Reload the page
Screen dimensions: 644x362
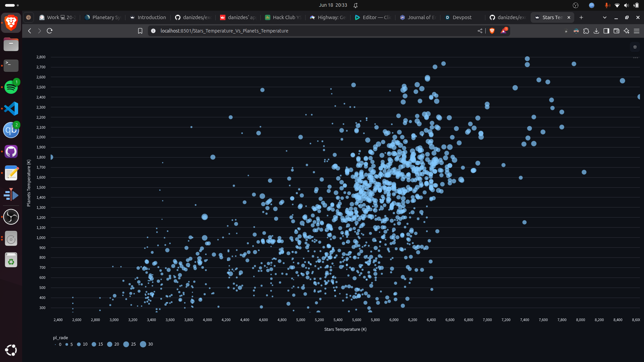coord(50,31)
